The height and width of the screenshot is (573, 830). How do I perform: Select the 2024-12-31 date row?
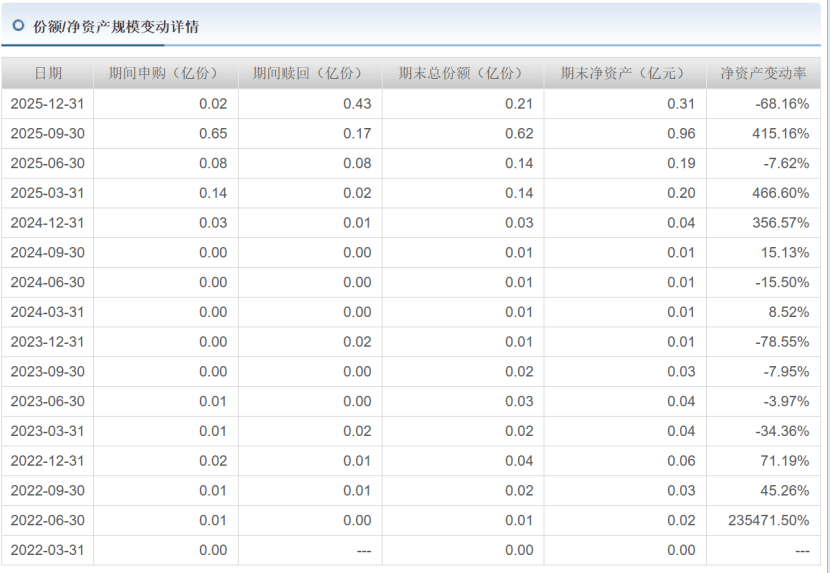[48, 223]
